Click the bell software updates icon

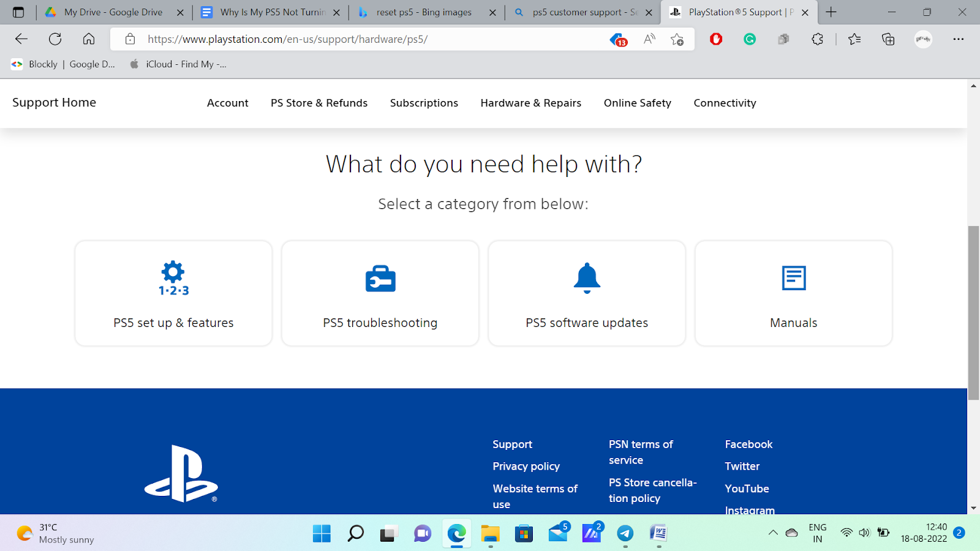click(587, 279)
